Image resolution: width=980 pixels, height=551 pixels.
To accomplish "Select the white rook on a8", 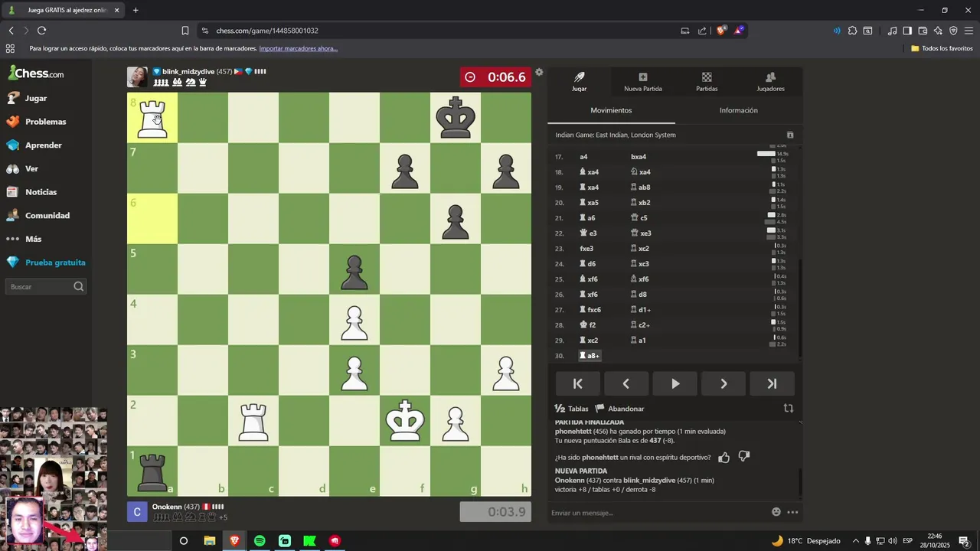I will pos(152,118).
